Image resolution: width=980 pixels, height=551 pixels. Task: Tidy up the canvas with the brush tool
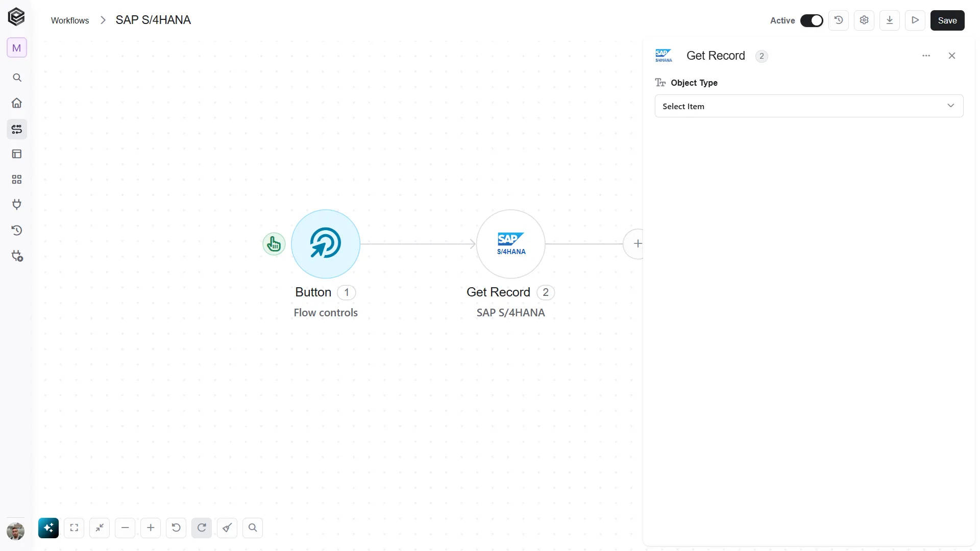click(x=227, y=528)
